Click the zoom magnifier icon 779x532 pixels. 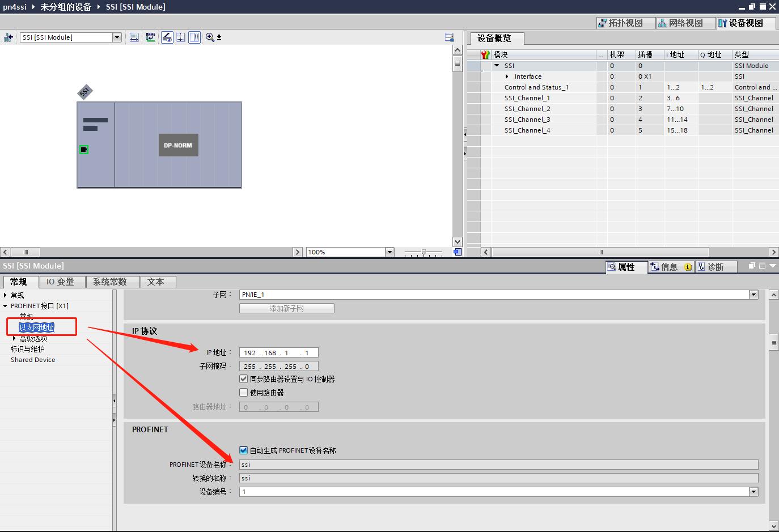coord(210,37)
